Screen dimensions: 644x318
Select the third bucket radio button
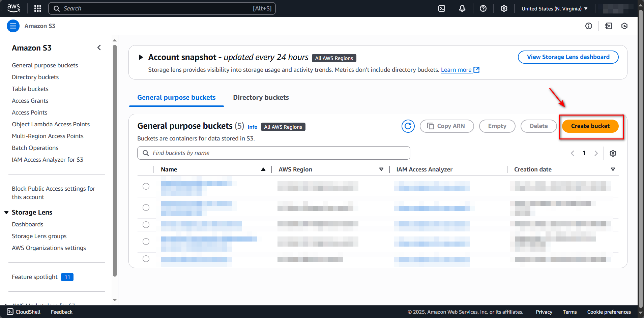click(x=146, y=225)
